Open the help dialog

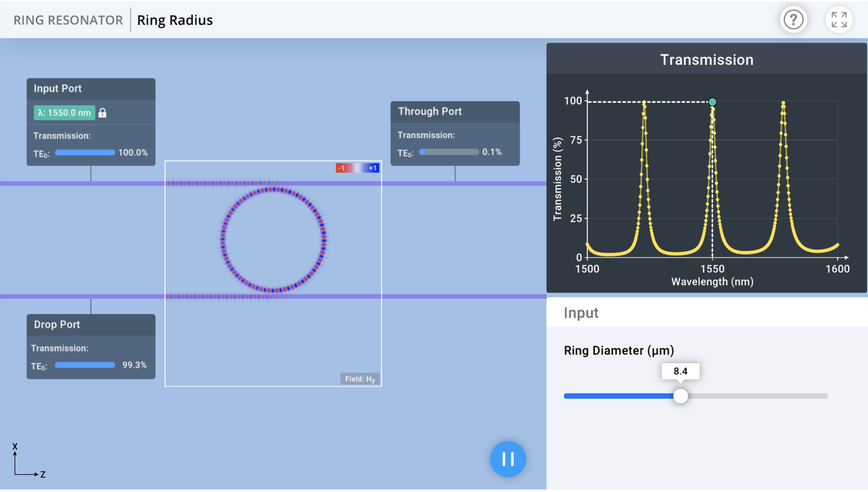pyautogui.click(x=793, y=19)
